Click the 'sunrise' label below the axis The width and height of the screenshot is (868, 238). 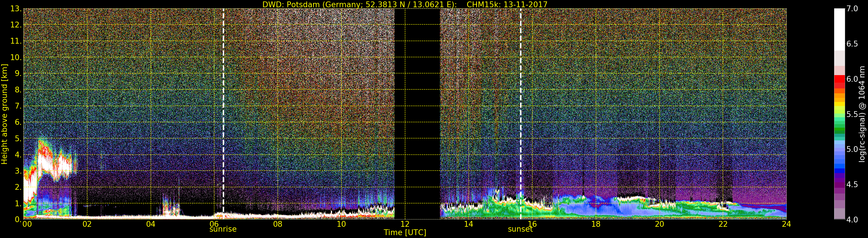click(x=223, y=229)
